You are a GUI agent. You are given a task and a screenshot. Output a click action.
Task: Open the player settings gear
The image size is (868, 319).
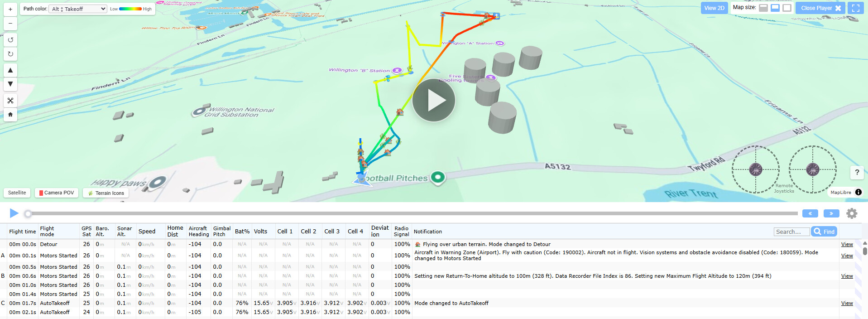pos(852,213)
